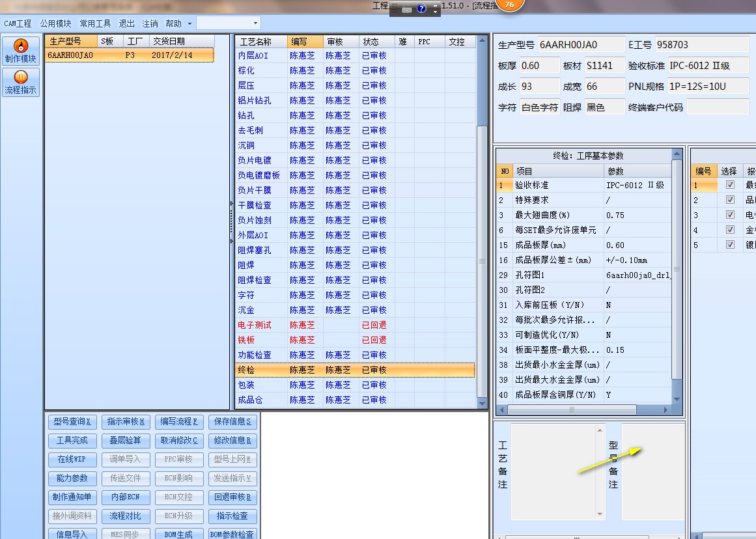Click the parameter table horizontal scrollbar
Screen dimensions: 756x539
[571, 410]
